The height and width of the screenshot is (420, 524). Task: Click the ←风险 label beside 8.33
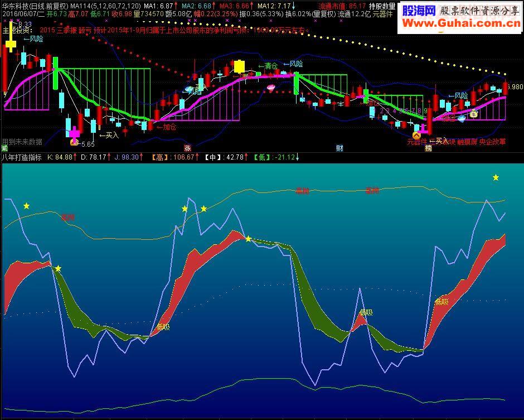coord(33,39)
